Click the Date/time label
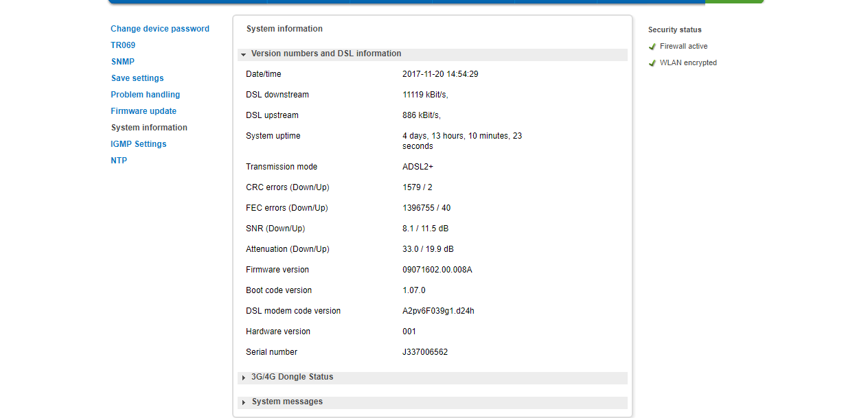This screenshot has height=418, width=868. pos(264,74)
